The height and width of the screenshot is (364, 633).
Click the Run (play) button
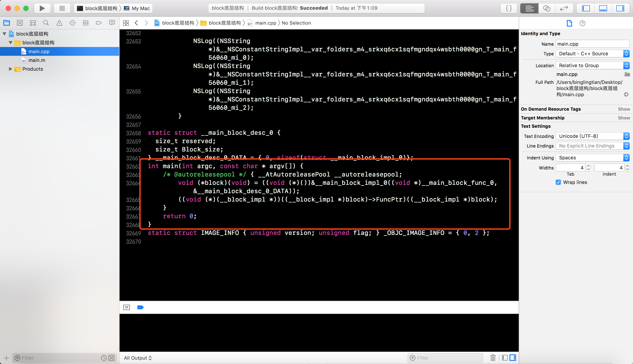[42, 8]
